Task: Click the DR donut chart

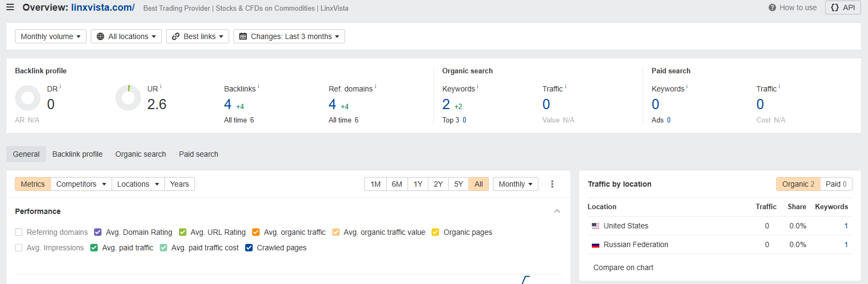Action: (x=28, y=98)
